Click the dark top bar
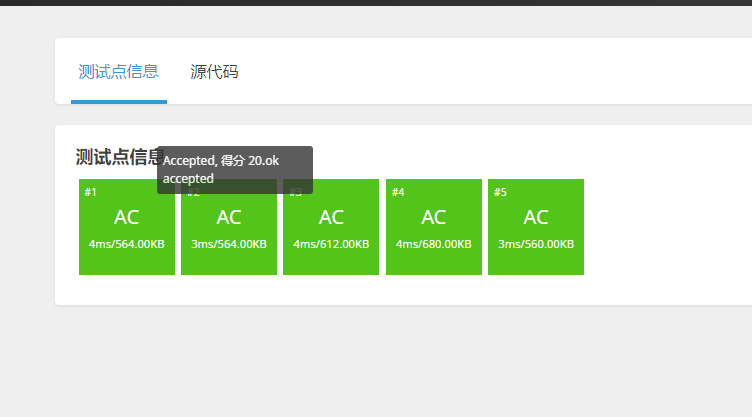Viewport: 752px width, 417px height. tap(376, 3)
